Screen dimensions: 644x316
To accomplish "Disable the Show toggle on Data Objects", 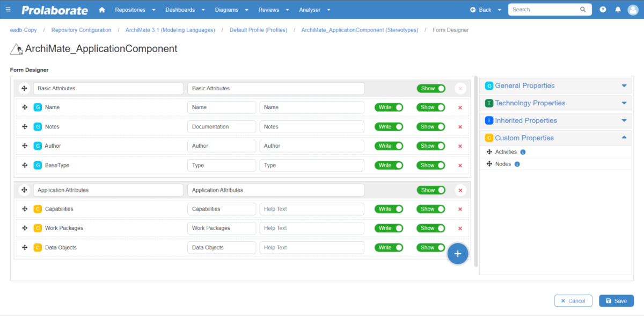I will click(x=431, y=247).
